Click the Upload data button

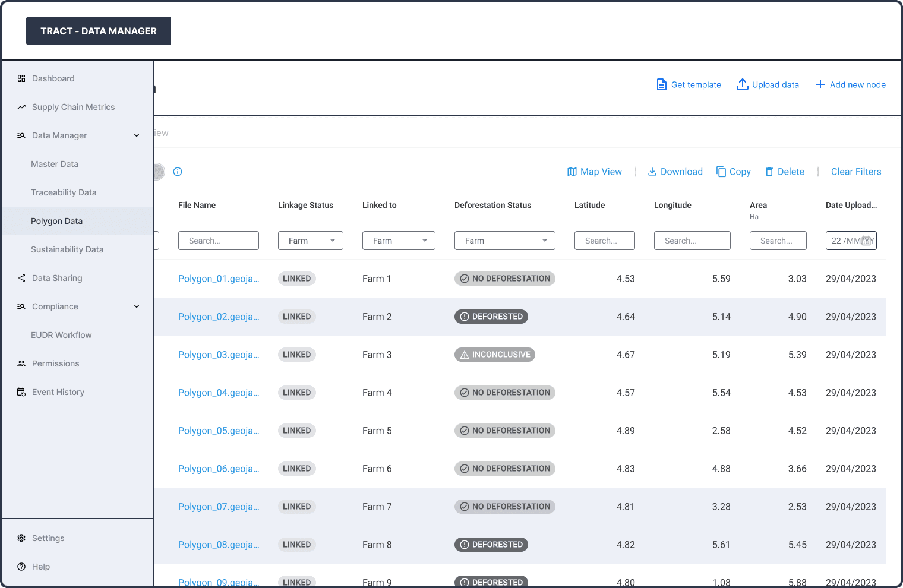point(768,84)
